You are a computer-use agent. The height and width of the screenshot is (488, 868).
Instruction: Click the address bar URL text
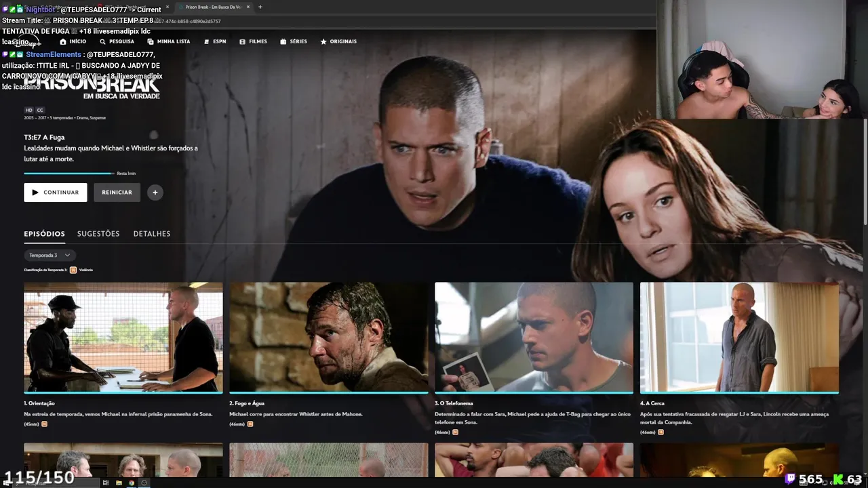point(190,21)
